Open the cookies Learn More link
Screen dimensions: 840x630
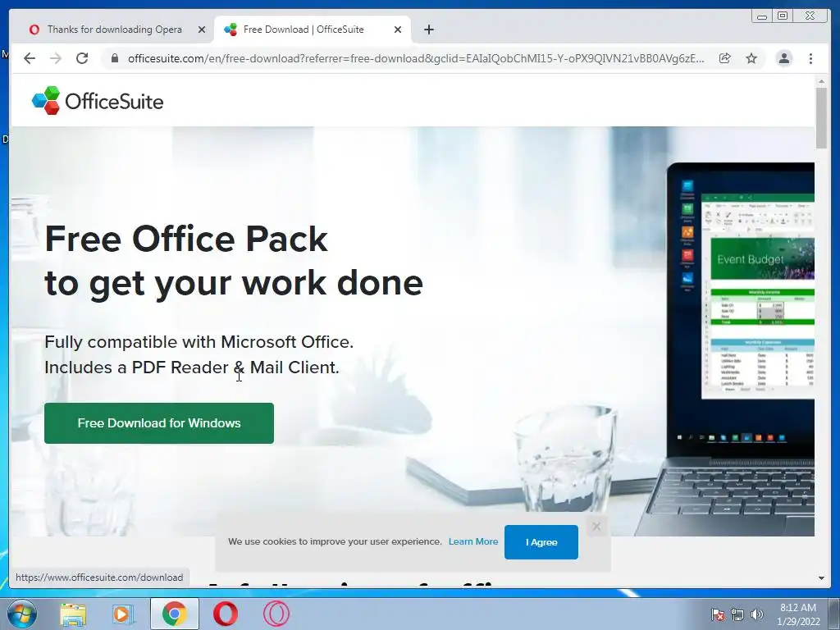[473, 541]
